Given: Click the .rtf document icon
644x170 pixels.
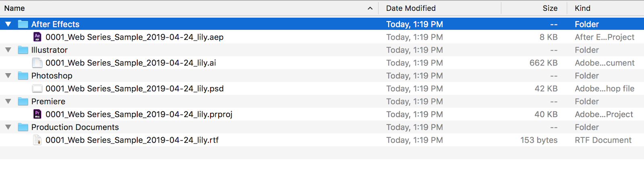Looking at the screenshot, I should 37,140.
